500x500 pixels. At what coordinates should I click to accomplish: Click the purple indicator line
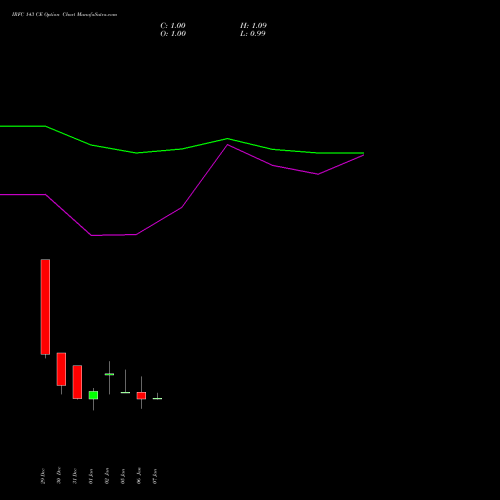182,207
